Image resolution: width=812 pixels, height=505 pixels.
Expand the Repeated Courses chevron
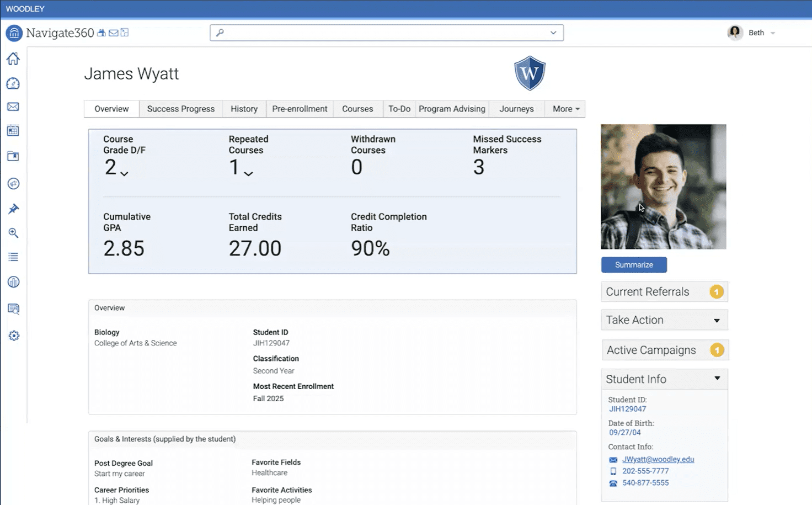(x=249, y=173)
